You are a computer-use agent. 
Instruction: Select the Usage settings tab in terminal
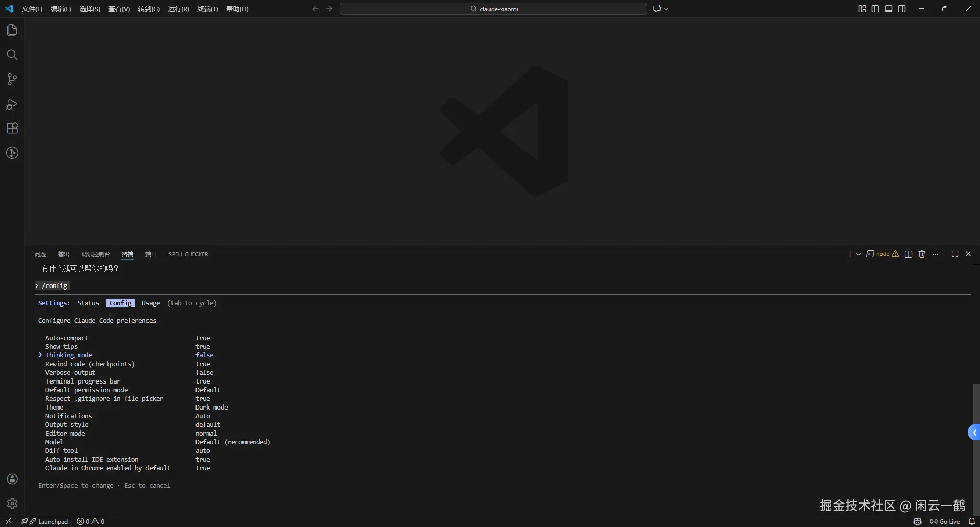pyautogui.click(x=151, y=303)
